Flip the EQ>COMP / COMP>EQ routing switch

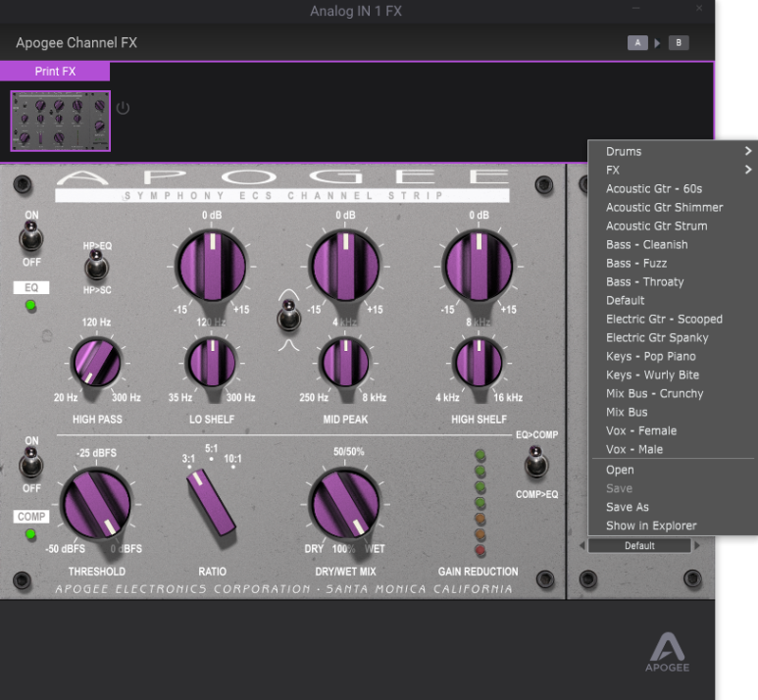tap(536, 463)
